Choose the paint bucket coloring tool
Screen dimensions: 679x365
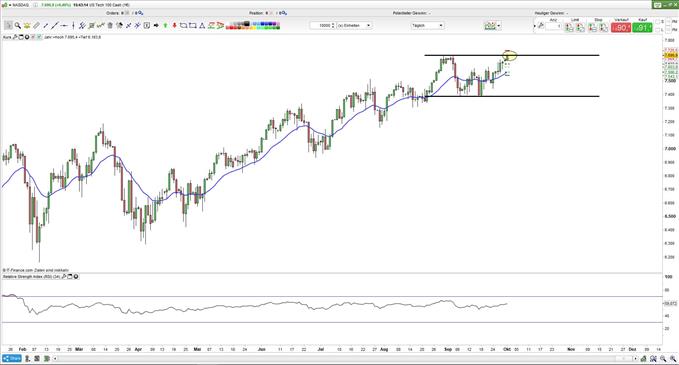point(120,26)
